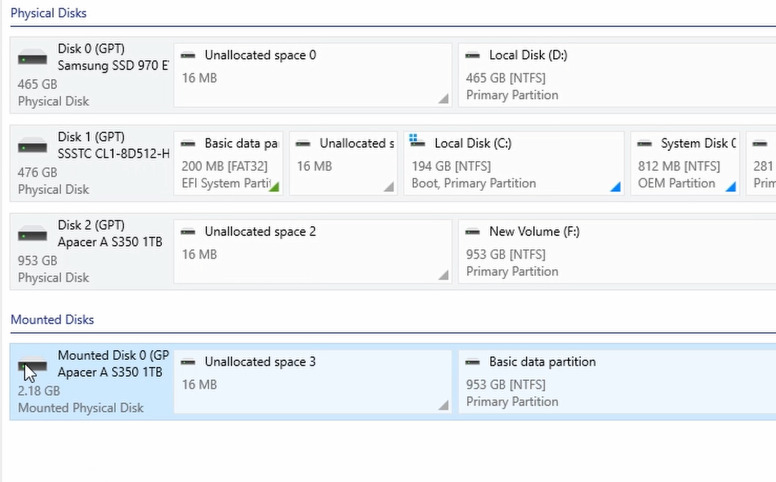The width and height of the screenshot is (776, 482).
Task: Select Disk 1 (GPT) SSSTC CL1-8D512
Action: pos(92,163)
